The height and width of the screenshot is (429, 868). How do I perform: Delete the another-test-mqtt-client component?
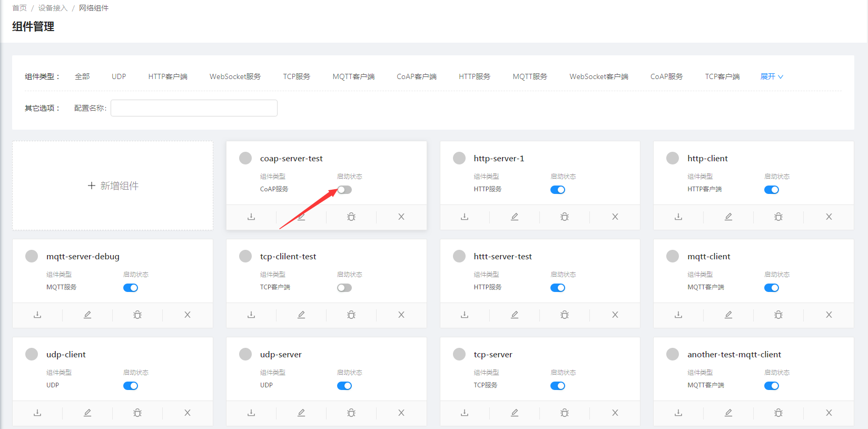coord(828,413)
